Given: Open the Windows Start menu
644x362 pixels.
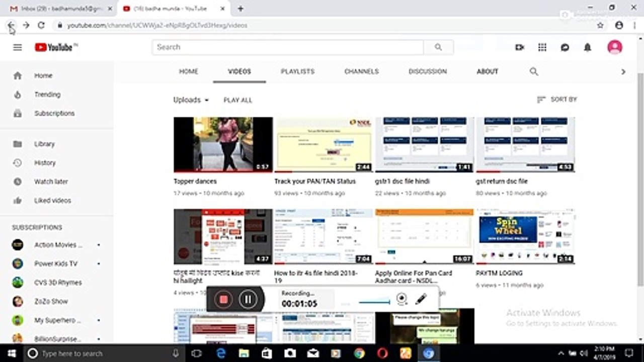Looking at the screenshot, I should point(11,353).
